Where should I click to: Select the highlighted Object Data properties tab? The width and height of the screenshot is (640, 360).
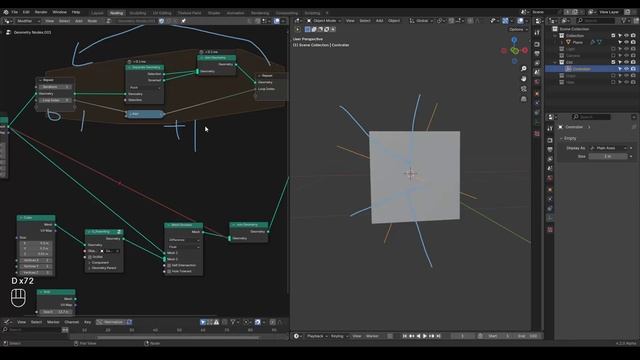(x=550, y=218)
